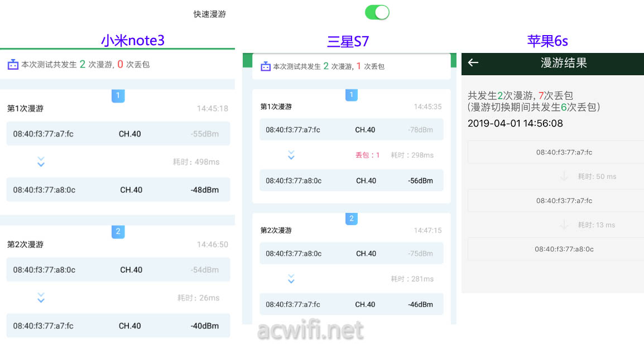Expand the chevron beside 耗时：498ms
The width and height of the screenshot is (644, 350).
point(41,162)
